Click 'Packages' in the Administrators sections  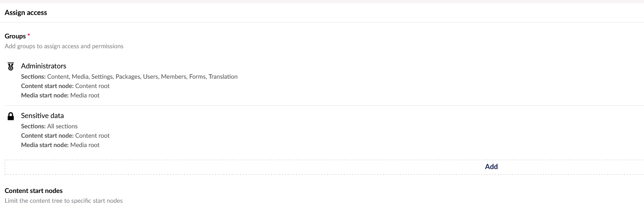(x=127, y=76)
